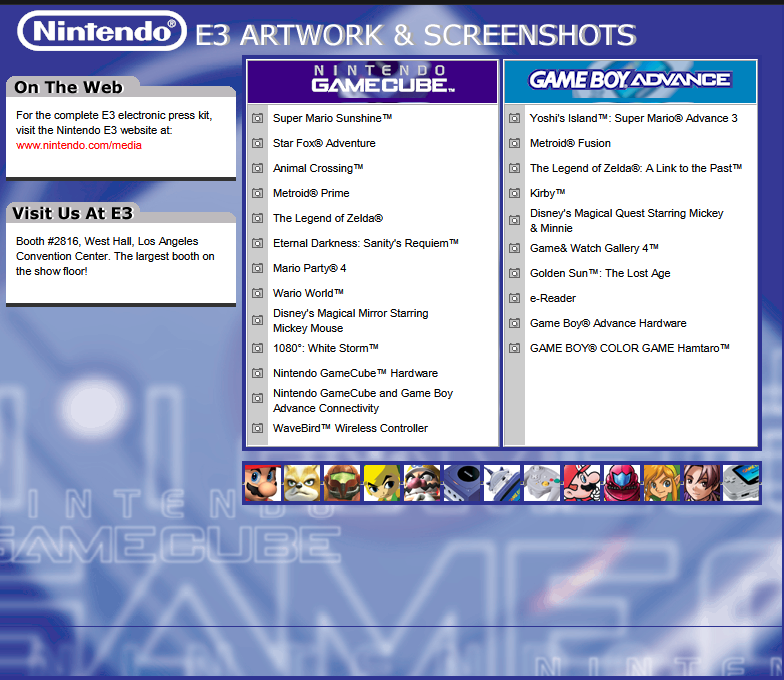Click the red-capped Mario face thumbnail
This screenshot has height=680, width=784.
click(x=262, y=483)
